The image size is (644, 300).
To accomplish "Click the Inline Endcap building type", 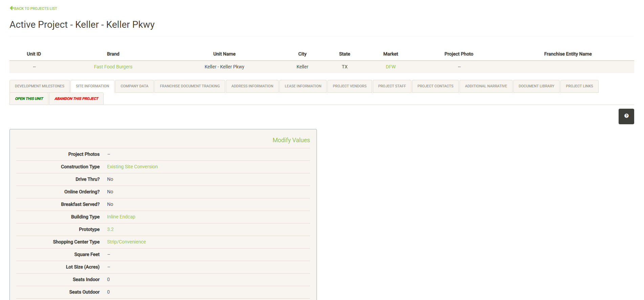I will click(121, 217).
